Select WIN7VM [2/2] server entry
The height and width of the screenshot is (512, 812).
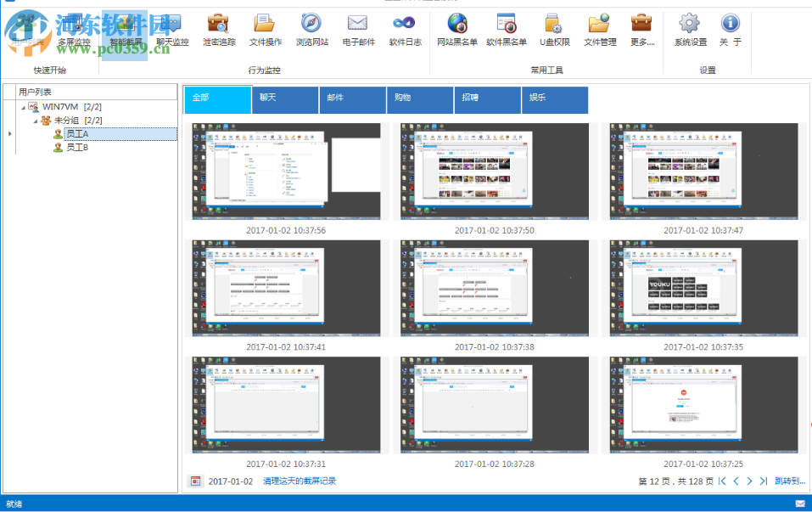click(x=71, y=107)
